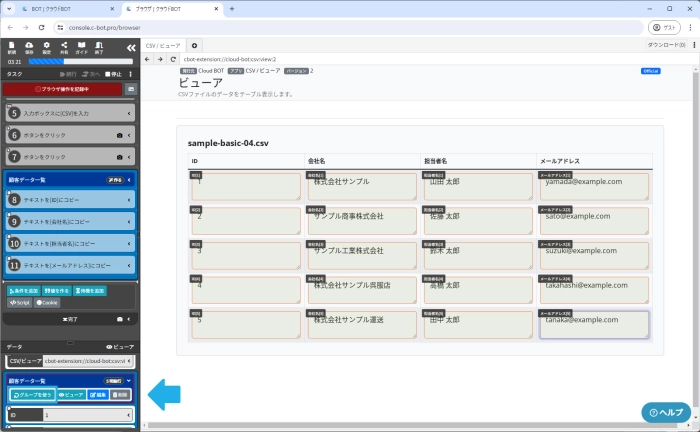This screenshot has height=432, width=700.
Task: Select the CSV / ビューア inner tab
Action: [x=163, y=45]
